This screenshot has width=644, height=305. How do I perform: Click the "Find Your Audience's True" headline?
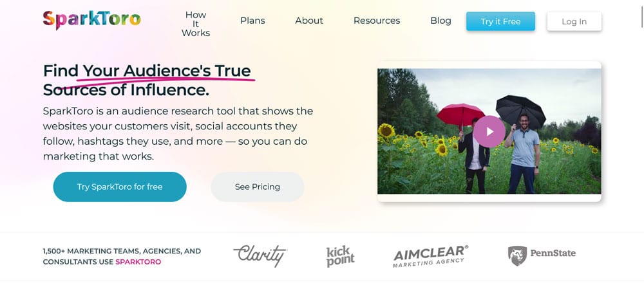click(147, 71)
